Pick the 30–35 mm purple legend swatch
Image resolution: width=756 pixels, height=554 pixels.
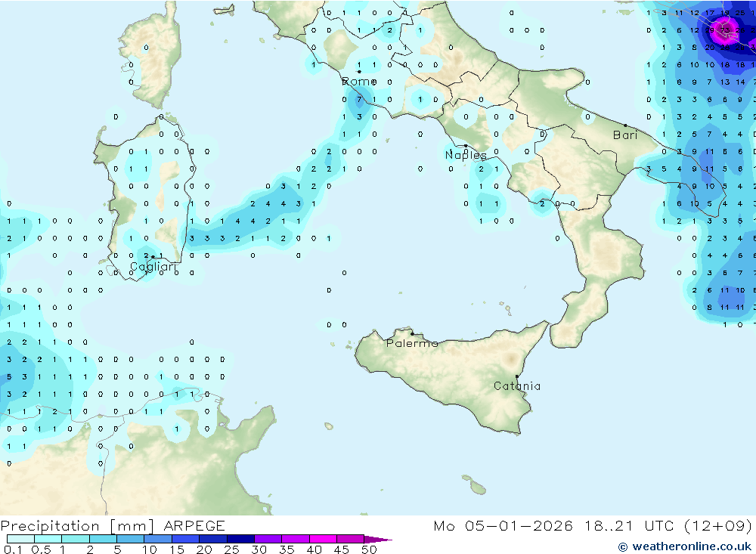click(x=268, y=539)
